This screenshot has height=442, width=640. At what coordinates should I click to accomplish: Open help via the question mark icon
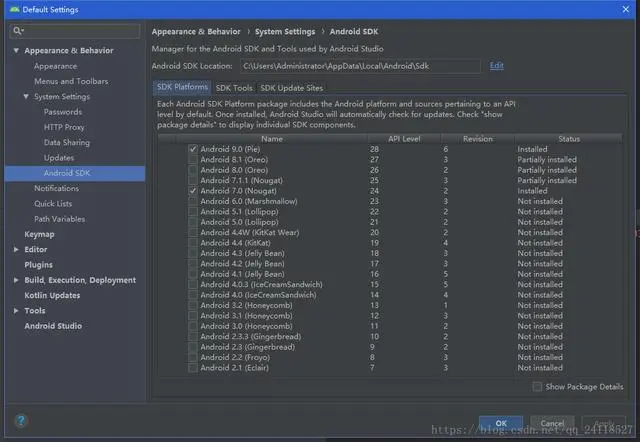coord(21,420)
